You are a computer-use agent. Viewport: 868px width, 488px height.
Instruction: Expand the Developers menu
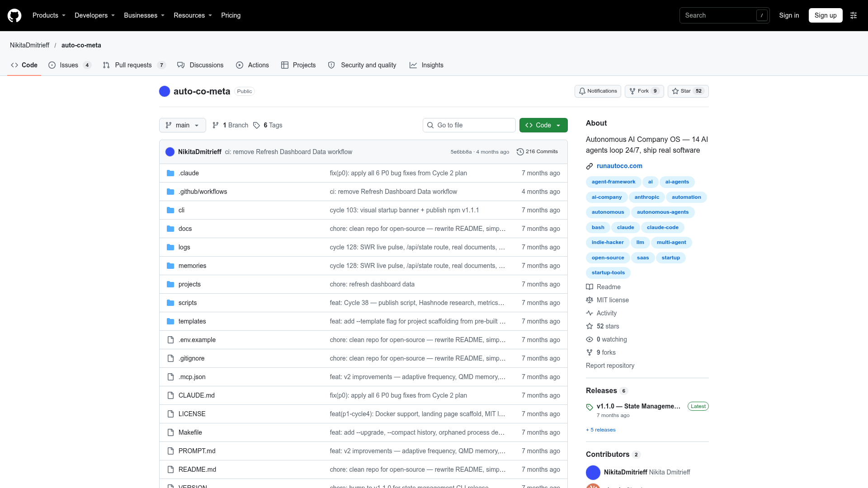coord(94,15)
